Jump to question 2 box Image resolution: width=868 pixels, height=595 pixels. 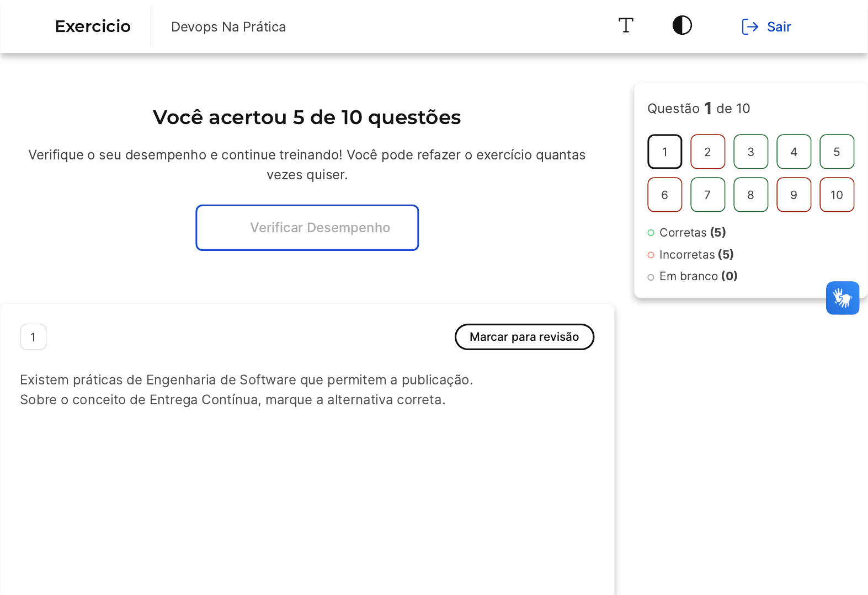click(707, 152)
